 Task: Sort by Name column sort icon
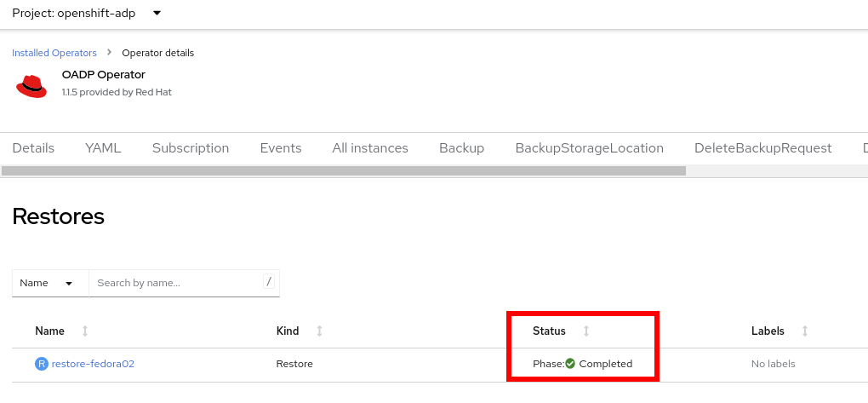(85, 331)
